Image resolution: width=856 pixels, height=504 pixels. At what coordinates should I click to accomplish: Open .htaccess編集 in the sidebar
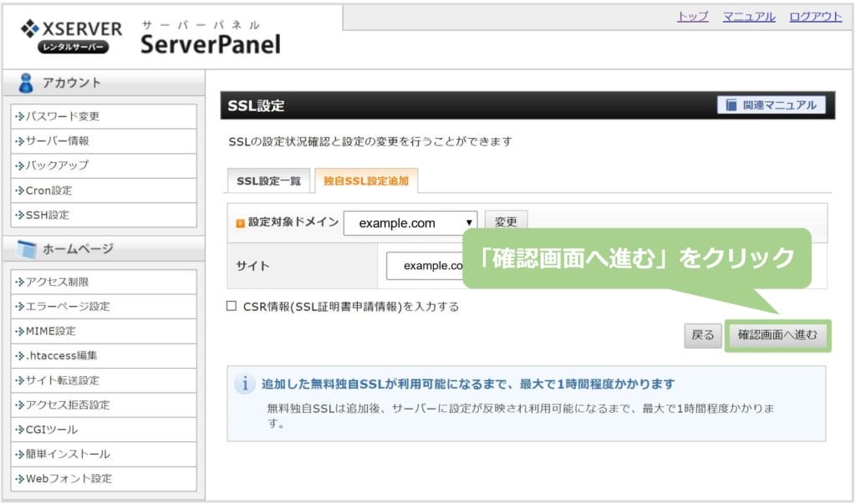[61, 355]
